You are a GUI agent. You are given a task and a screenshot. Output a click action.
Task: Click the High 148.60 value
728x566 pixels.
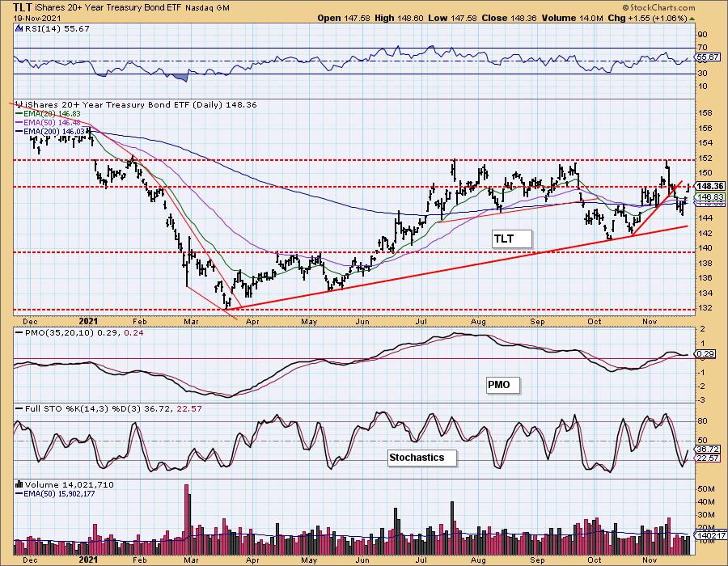point(399,18)
